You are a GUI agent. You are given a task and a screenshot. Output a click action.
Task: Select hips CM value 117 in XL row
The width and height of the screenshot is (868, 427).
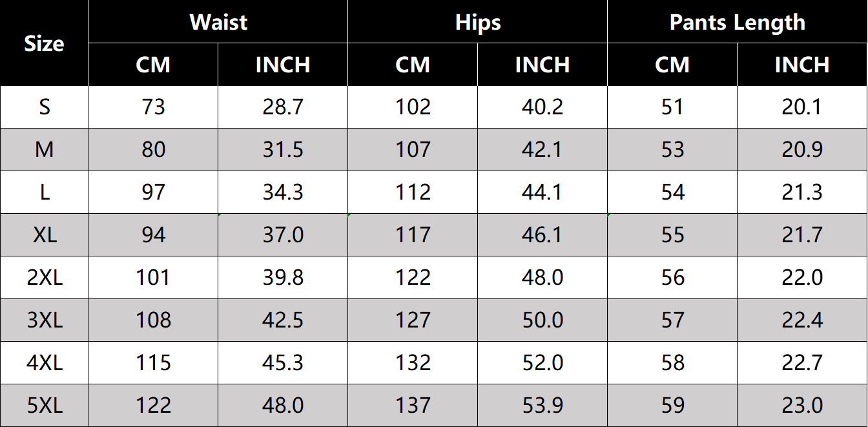(x=413, y=235)
